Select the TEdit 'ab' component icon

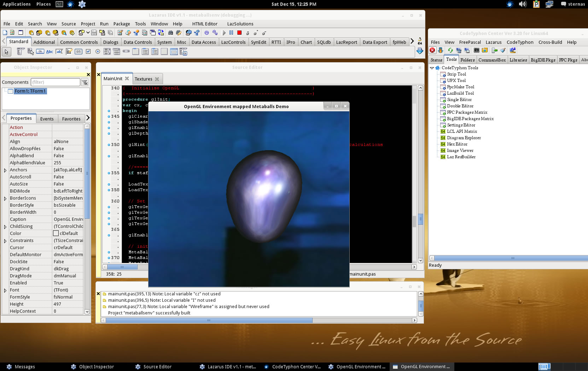[x=59, y=52]
